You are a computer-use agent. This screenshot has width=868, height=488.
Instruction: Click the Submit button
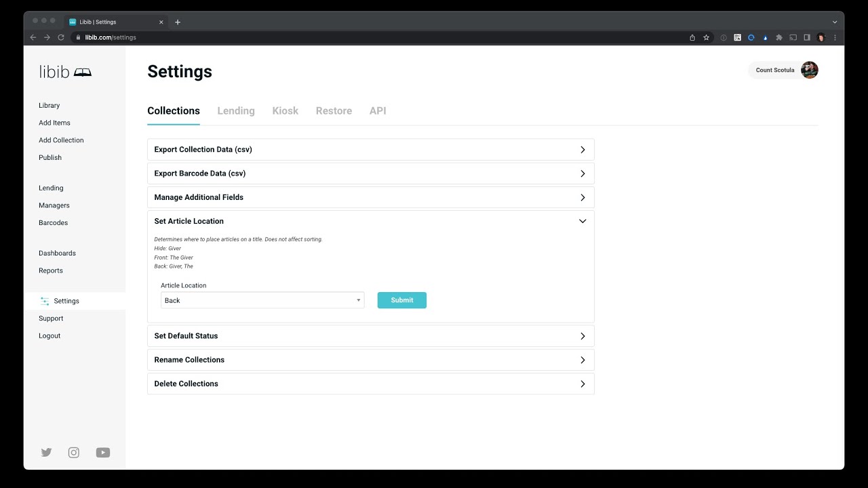click(x=402, y=300)
